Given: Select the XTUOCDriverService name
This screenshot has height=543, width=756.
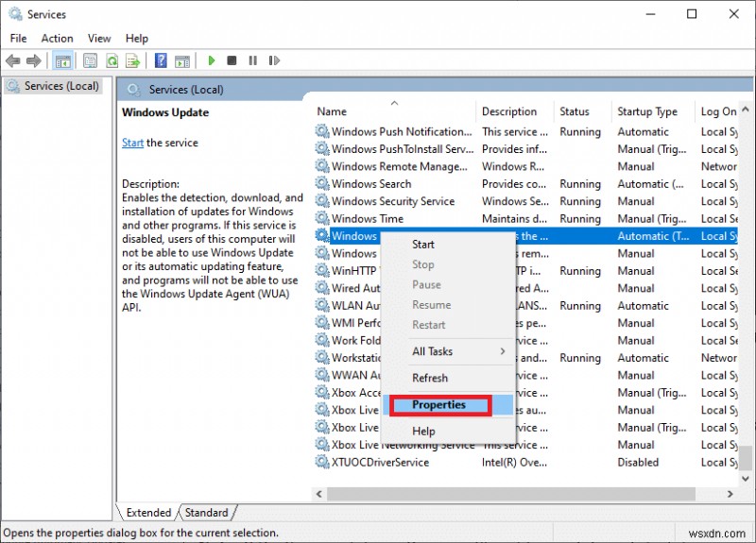Looking at the screenshot, I should (380, 462).
